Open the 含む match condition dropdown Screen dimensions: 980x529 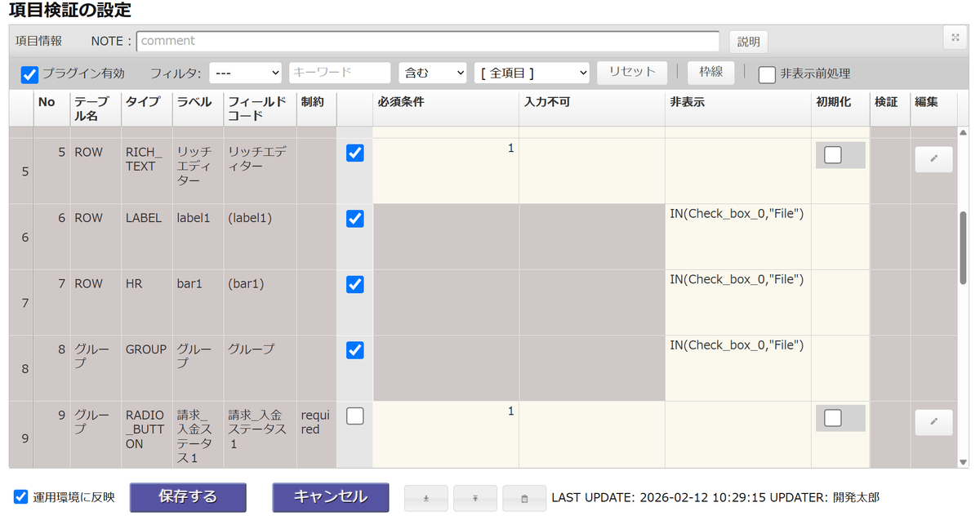[x=432, y=73]
